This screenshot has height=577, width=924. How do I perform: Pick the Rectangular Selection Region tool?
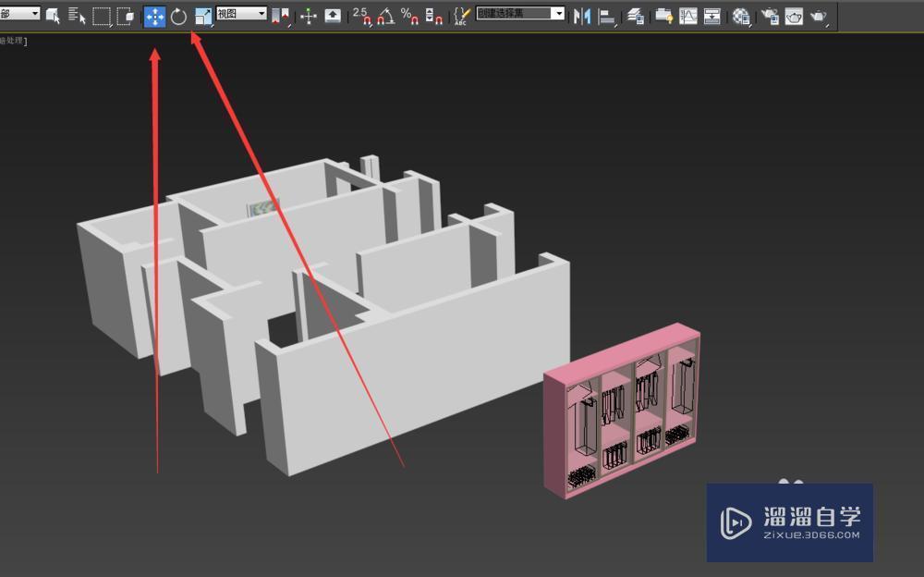click(102, 16)
